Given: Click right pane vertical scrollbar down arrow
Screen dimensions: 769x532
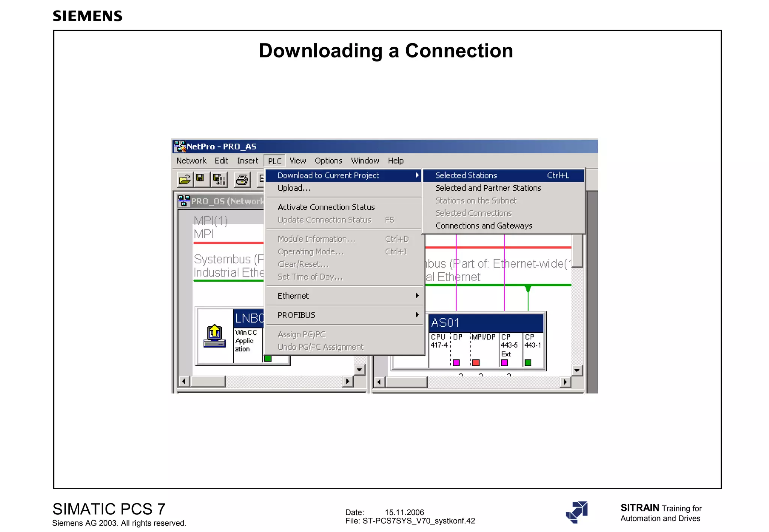Looking at the screenshot, I should pos(577,370).
